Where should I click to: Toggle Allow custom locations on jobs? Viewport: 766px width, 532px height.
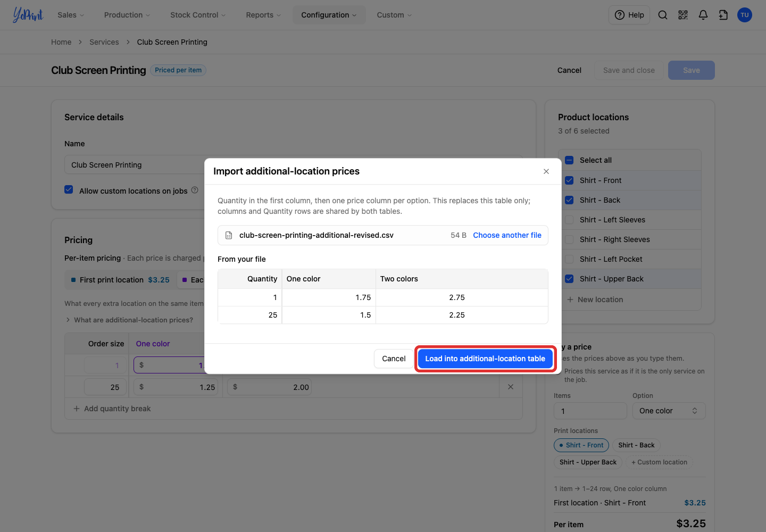pyautogui.click(x=69, y=189)
